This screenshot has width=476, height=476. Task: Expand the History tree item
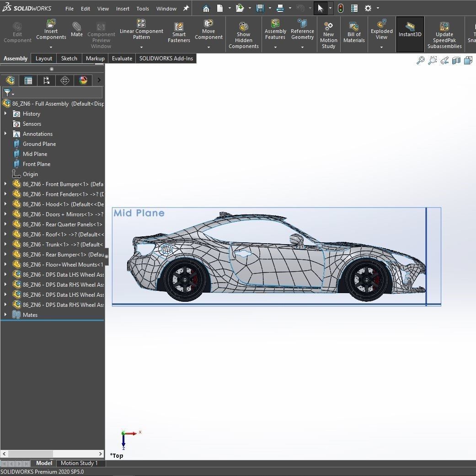click(5, 113)
